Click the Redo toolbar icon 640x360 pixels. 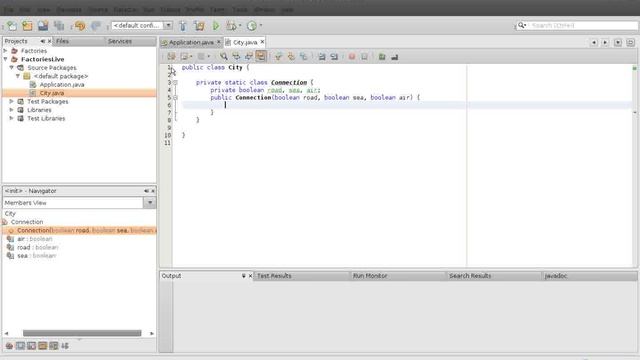click(96, 26)
